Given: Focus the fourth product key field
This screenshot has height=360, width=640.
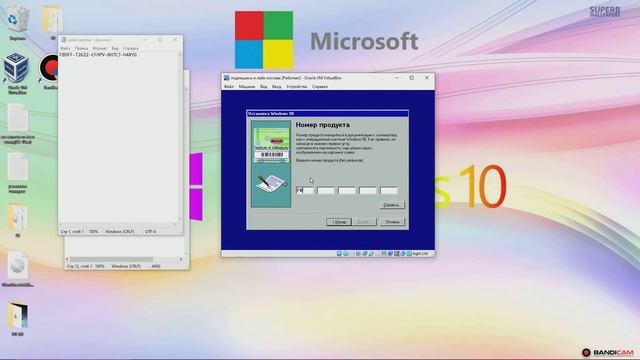Looking at the screenshot, I should 368,191.
